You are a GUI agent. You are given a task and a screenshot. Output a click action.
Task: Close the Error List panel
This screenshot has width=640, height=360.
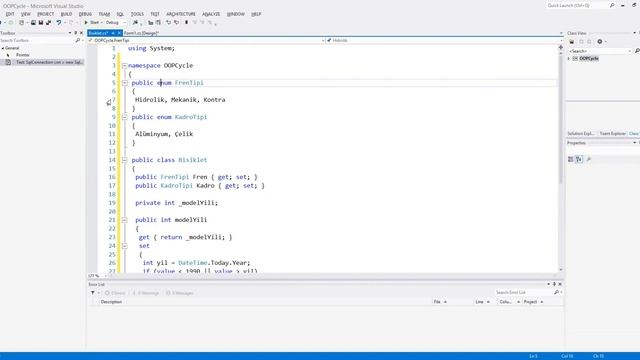pos(560,284)
